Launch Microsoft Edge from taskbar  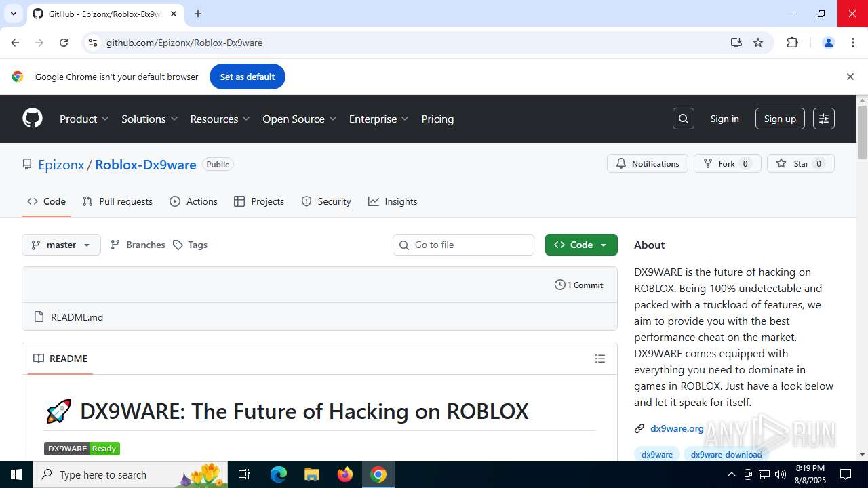pyautogui.click(x=279, y=474)
